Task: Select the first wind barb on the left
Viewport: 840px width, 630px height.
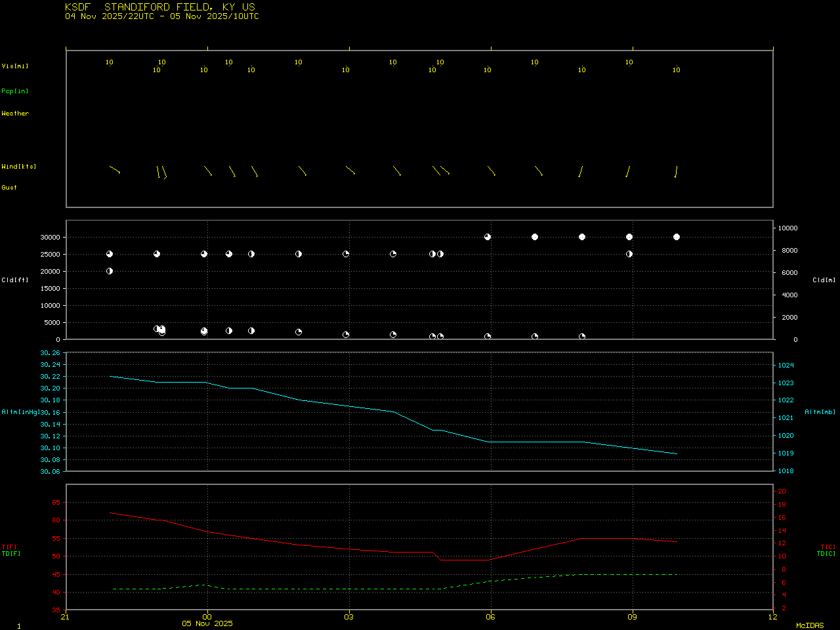Action: (114, 169)
